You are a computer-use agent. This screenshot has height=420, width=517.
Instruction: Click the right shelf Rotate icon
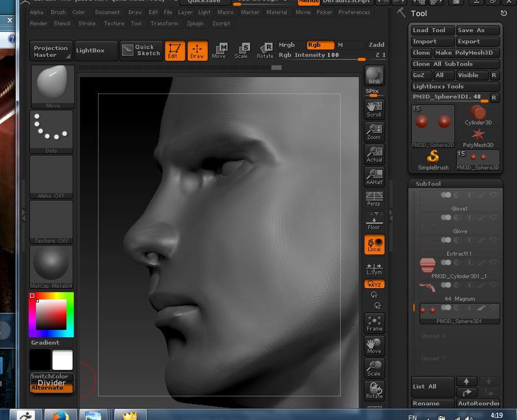click(x=374, y=391)
